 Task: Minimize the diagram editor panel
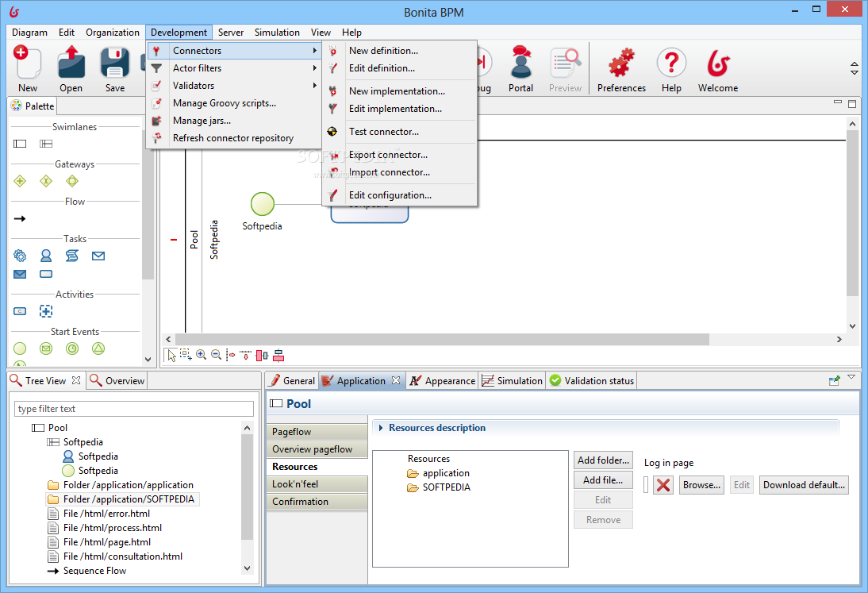point(838,102)
